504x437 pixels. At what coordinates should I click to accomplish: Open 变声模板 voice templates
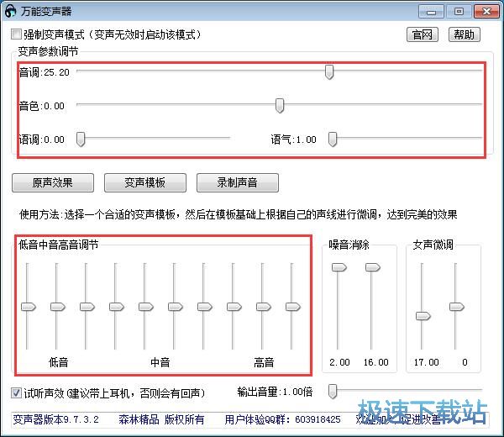click(x=145, y=182)
